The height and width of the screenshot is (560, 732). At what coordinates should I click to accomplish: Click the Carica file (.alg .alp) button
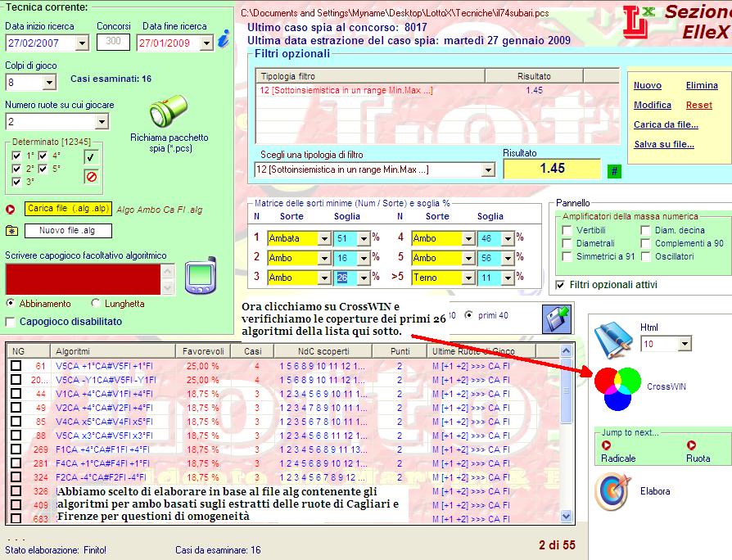[x=68, y=209]
